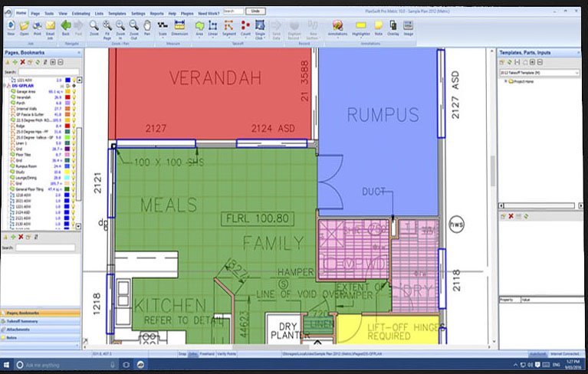Image resolution: width=588 pixels, height=374 pixels.
Task: Toggle visibility bulb for Lounge/Dining
Action: point(74,178)
